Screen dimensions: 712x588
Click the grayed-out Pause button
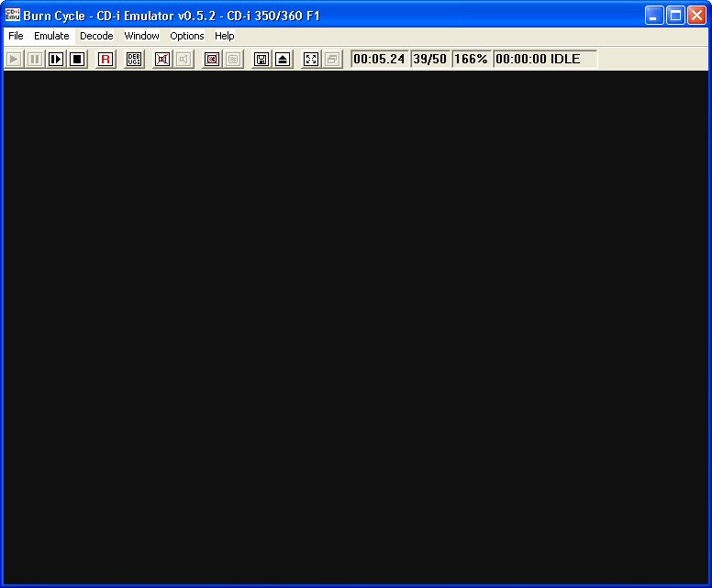tap(35, 59)
